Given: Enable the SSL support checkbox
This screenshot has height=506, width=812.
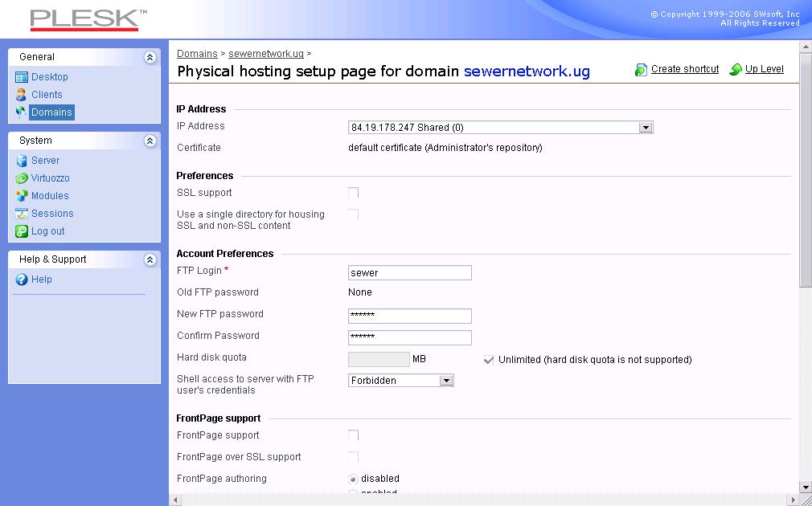Looking at the screenshot, I should 353,193.
